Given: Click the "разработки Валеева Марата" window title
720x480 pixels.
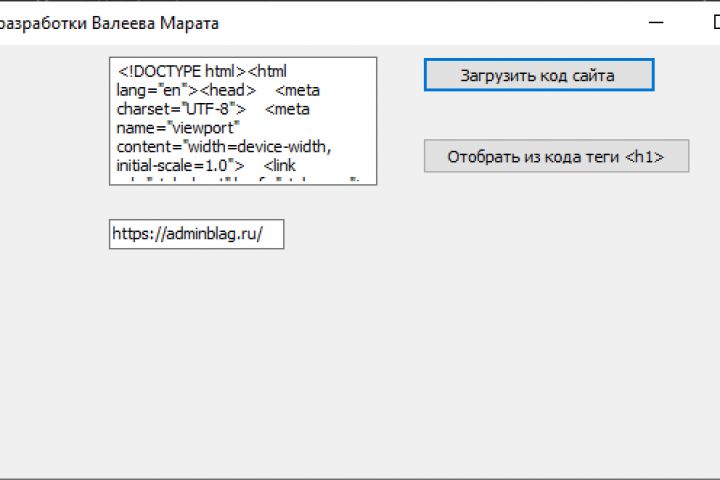Looking at the screenshot, I should 110,22.
